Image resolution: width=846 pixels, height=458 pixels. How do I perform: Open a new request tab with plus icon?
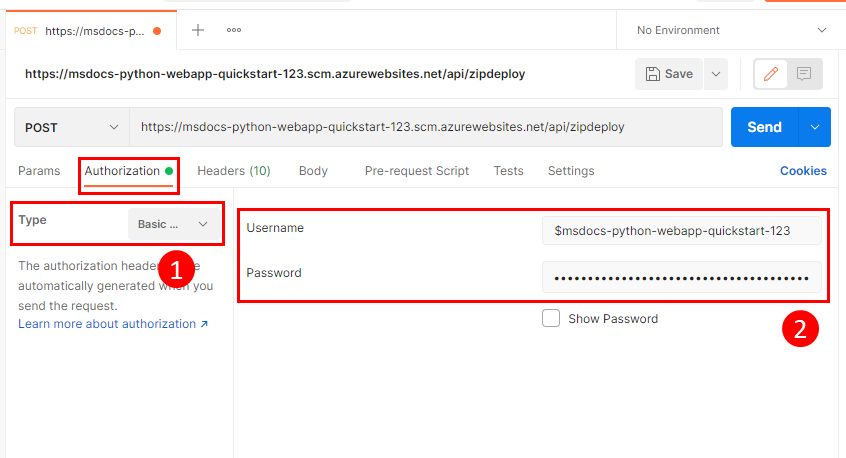198,30
